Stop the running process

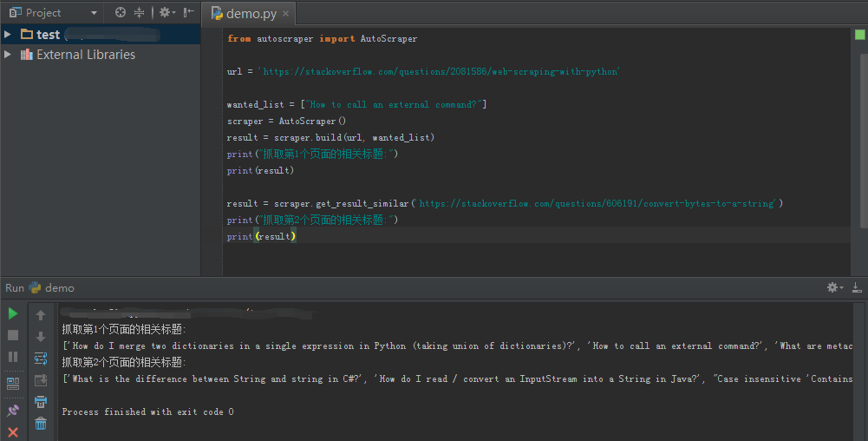tap(13, 335)
